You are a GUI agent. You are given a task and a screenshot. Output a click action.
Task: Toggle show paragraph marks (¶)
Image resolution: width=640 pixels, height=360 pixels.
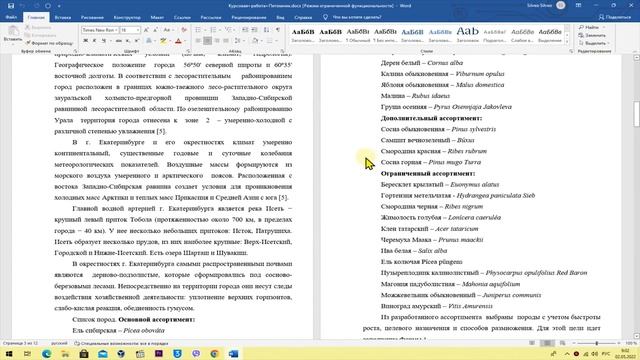(x=278, y=30)
